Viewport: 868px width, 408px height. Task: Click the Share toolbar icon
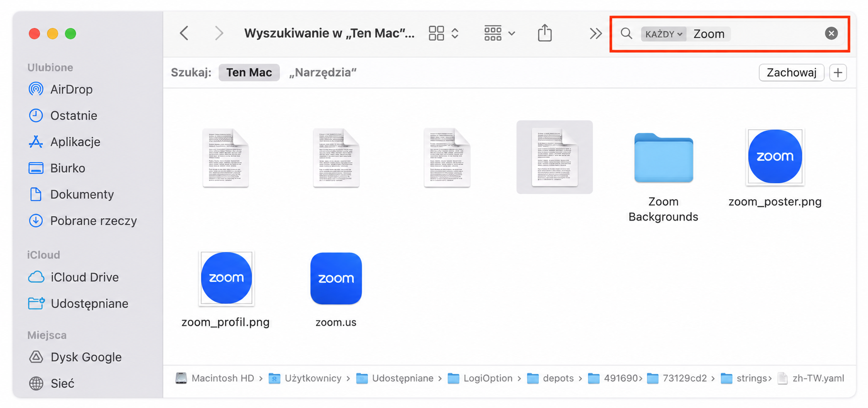545,33
